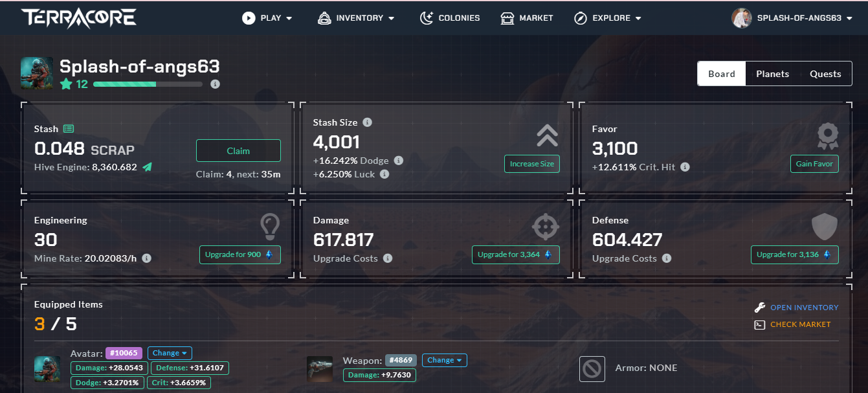The height and width of the screenshot is (393, 868).
Task: Switch to the Board tab
Action: (x=722, y=74)
